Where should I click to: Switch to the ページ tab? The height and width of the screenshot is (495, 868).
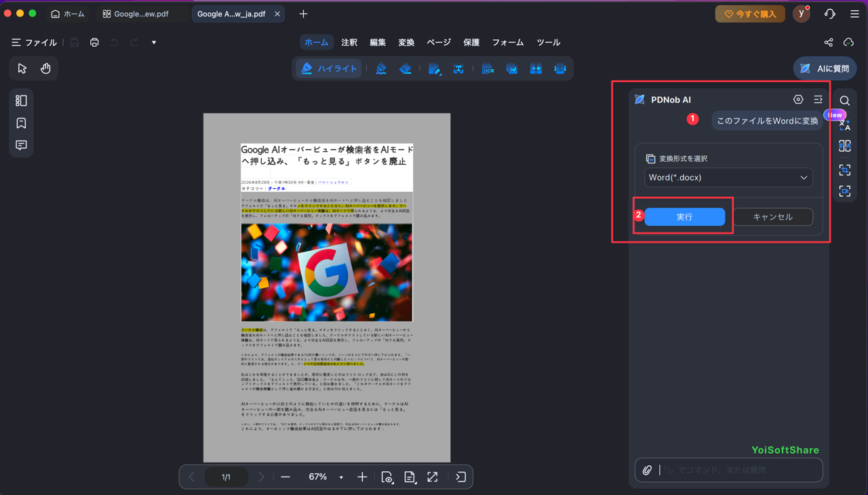[439, 42]
